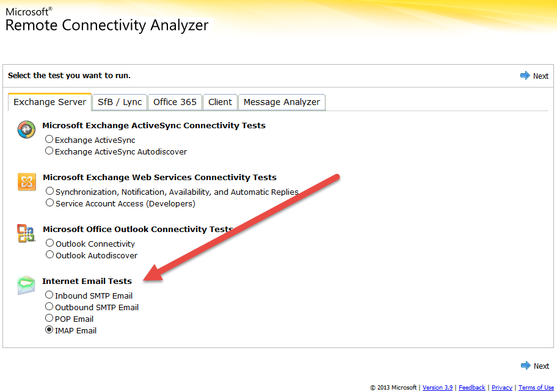This screenshot has height=392, width=557.
Task: Open the Terms of Use link
Action: (536, 387)
